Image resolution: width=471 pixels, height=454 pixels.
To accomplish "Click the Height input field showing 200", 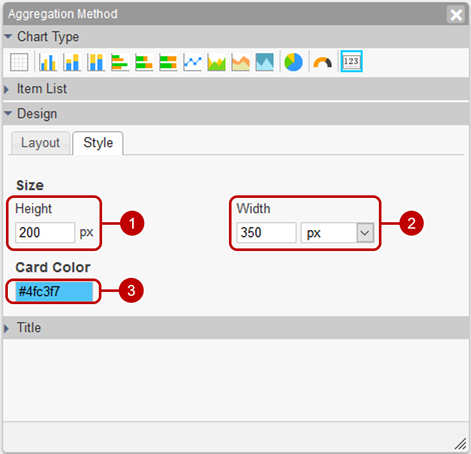I will click(45, 233).
